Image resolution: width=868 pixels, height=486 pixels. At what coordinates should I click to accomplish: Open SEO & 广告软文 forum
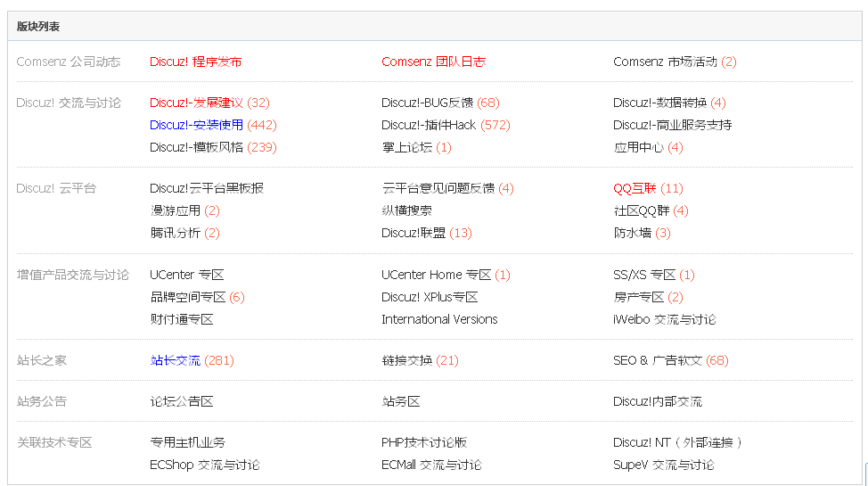(x=658, y=360)
